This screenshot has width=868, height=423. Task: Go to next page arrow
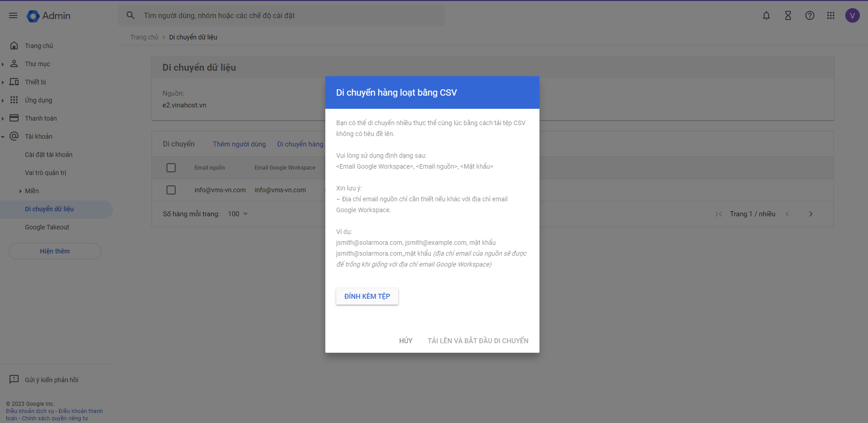(x=810, y=214)
